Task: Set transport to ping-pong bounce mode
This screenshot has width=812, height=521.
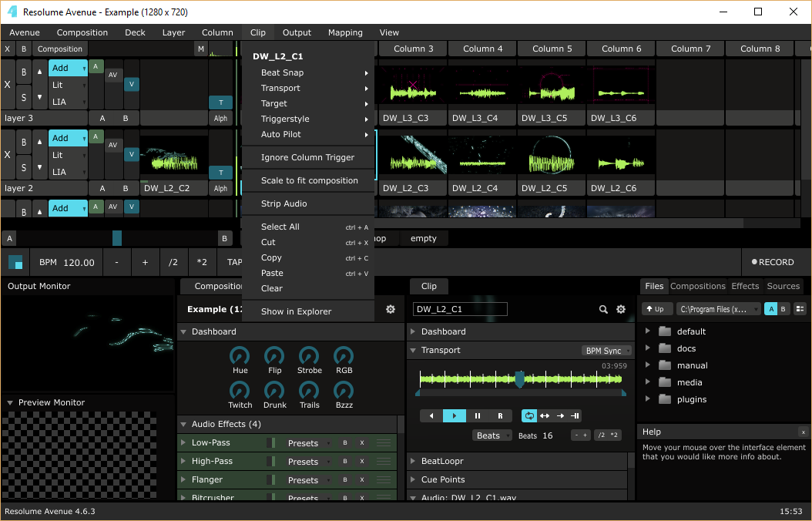Action: [x=545, y=416]
